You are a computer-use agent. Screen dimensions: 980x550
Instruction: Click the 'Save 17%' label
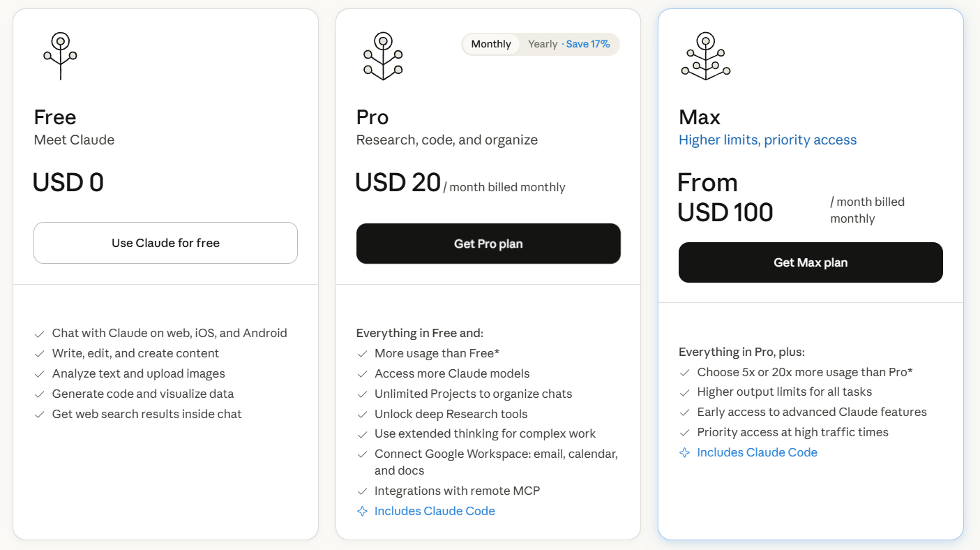(587, 44)
